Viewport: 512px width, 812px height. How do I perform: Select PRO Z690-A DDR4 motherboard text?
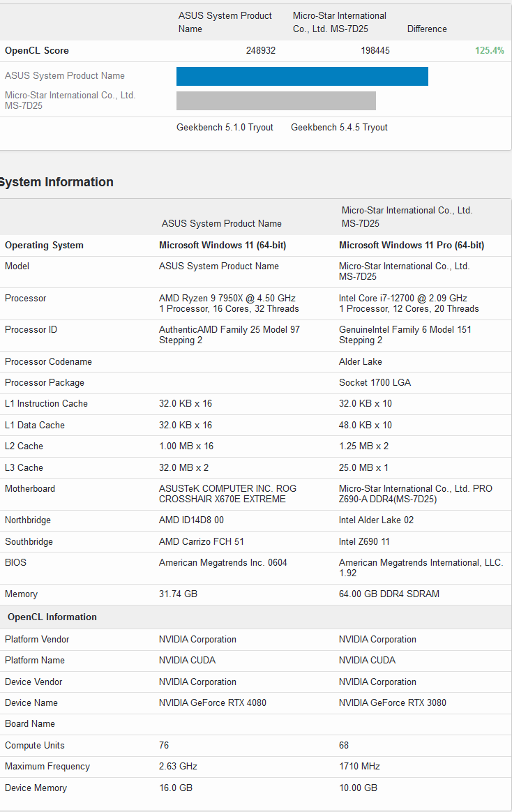click(x=416, y=494)
